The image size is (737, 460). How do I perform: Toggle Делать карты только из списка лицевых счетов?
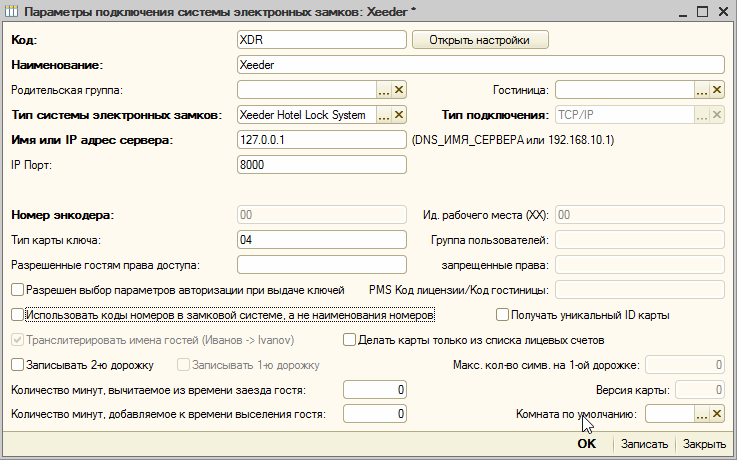pyautogui.click(x=349, y=340)
